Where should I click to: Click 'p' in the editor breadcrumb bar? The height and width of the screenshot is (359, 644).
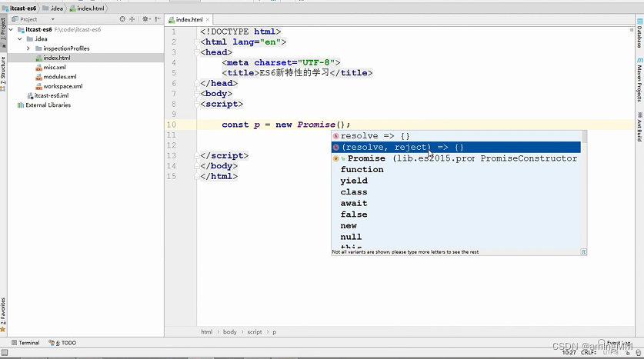pyautogui.click(x=275, y=332)
